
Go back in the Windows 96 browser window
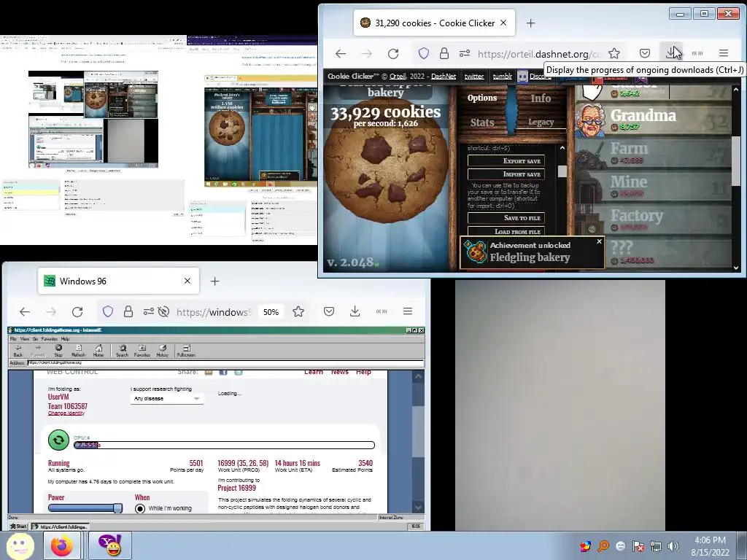tap(25, 311)
